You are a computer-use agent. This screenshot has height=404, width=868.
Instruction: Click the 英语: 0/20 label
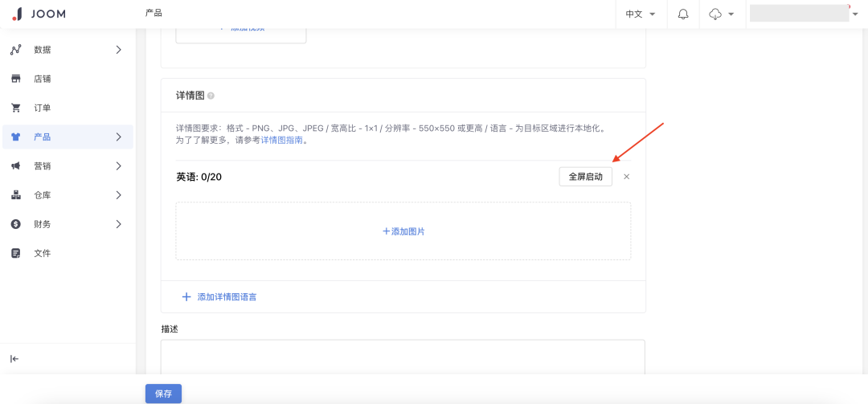click(x=199, y=177)
